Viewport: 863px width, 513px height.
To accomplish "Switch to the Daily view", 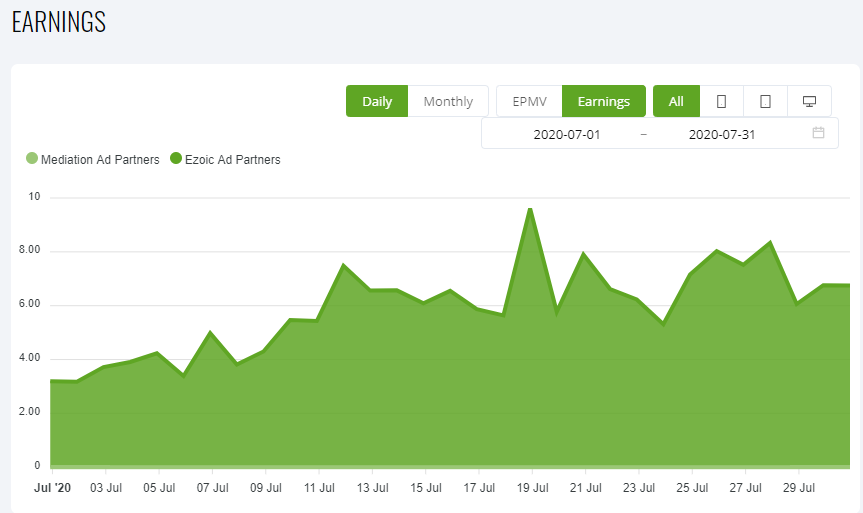I will click(377, 101).
